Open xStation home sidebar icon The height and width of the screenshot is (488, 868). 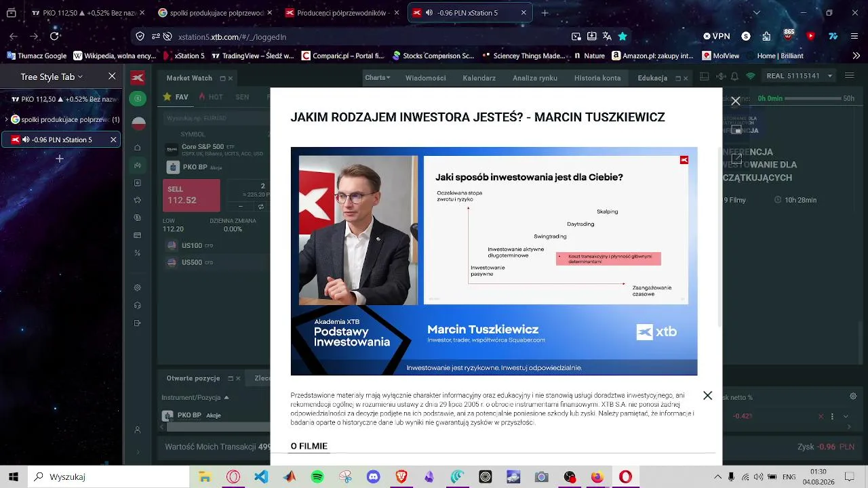138,148
